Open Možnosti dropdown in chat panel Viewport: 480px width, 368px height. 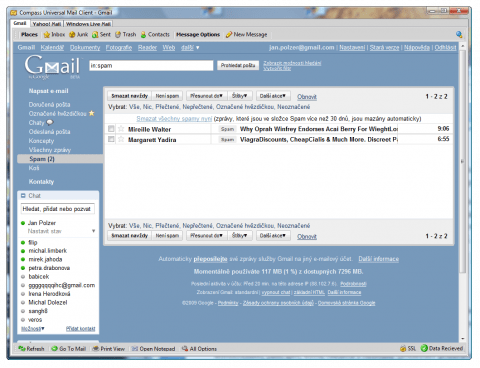pyautogui.click(x=33, y=329)
